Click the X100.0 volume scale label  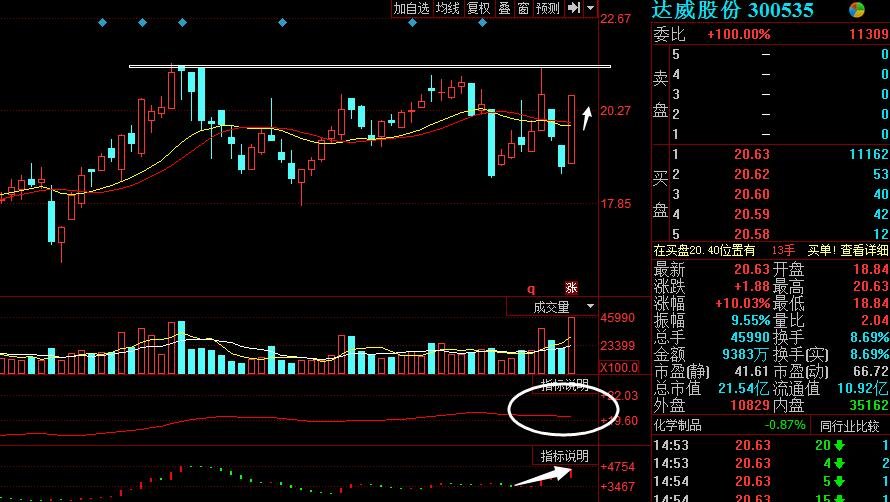pos(619,367)
